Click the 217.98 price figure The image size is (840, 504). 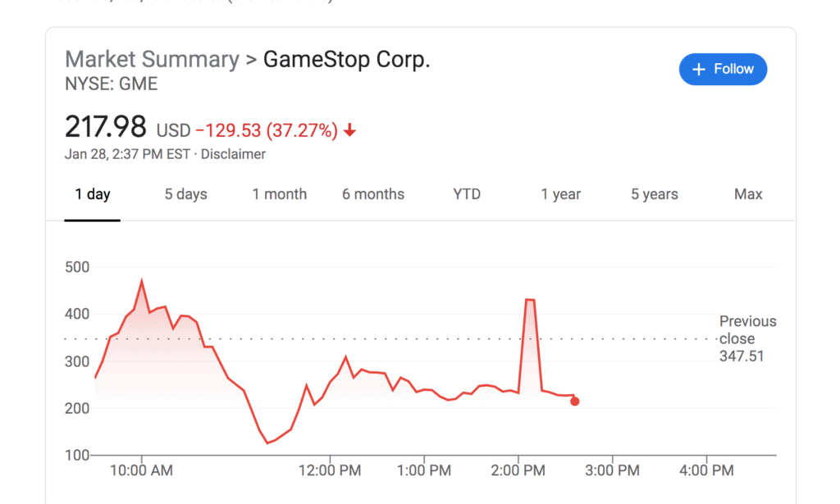point(106,128)
